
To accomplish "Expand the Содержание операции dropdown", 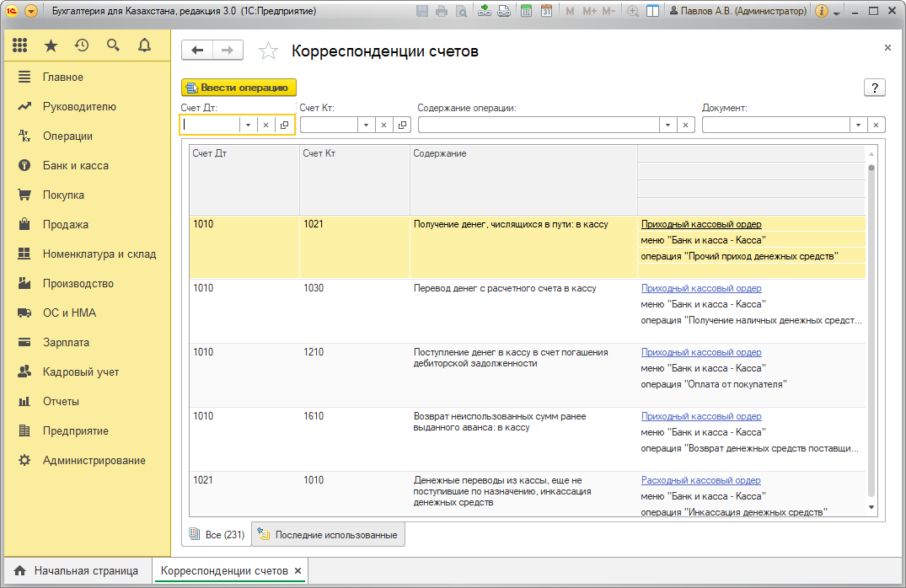I will coord(667,125).
